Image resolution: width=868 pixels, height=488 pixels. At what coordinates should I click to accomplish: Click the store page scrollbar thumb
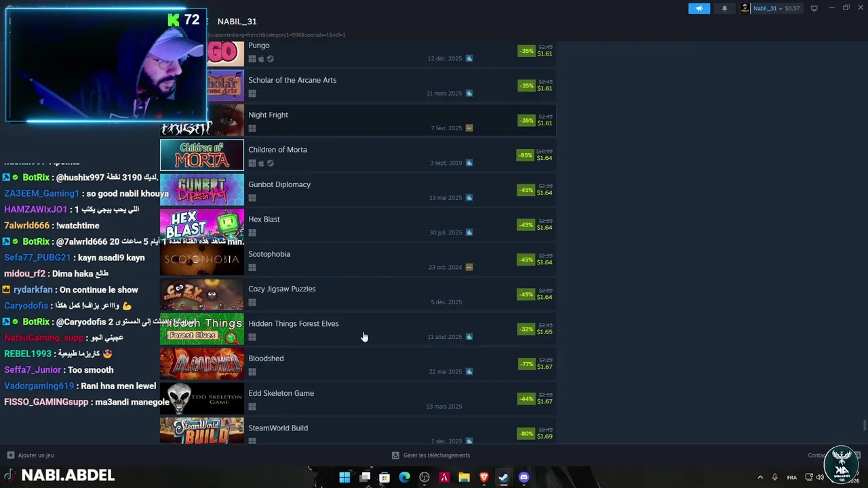[864, 425]
